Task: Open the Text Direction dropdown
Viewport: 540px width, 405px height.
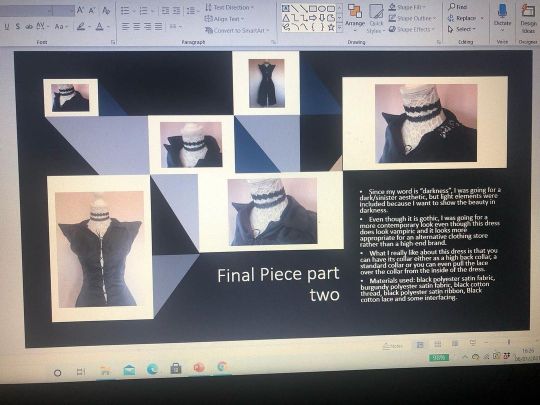Action: (230, 7)
